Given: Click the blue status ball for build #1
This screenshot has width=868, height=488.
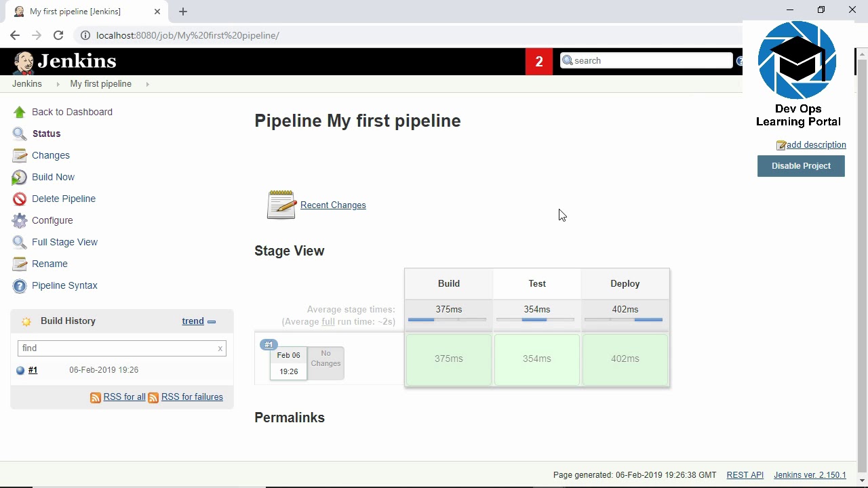Looking at the screenshot, I should pos(20,370).
